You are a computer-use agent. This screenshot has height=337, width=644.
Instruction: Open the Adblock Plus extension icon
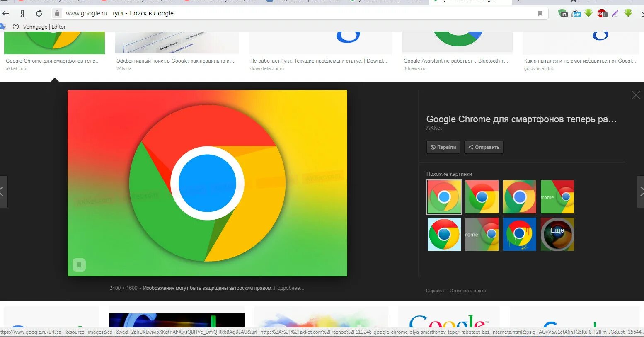(x=602, y=13)
